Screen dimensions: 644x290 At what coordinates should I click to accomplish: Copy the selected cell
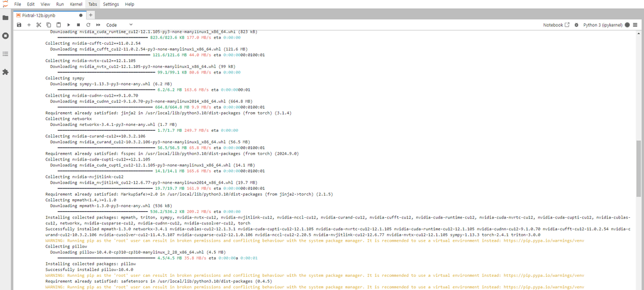click(48, 25)
